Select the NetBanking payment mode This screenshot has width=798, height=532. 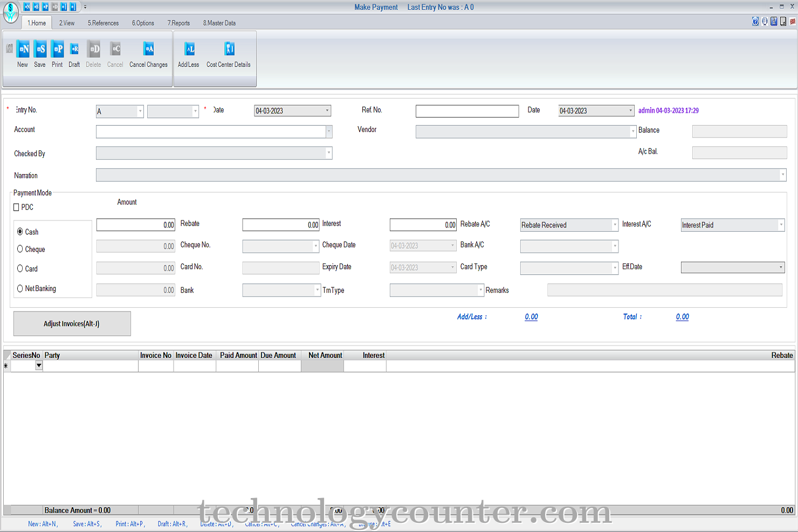click(20, 288)
